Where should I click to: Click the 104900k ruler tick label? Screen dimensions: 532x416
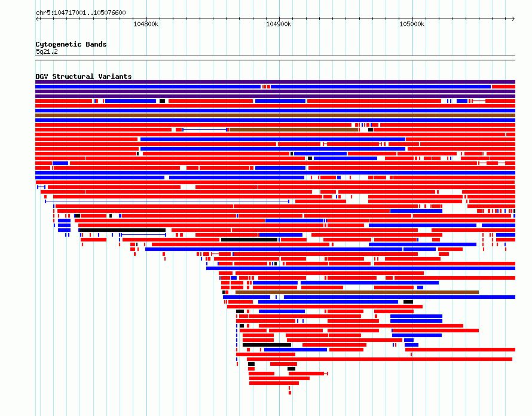[x=279, y=24]
